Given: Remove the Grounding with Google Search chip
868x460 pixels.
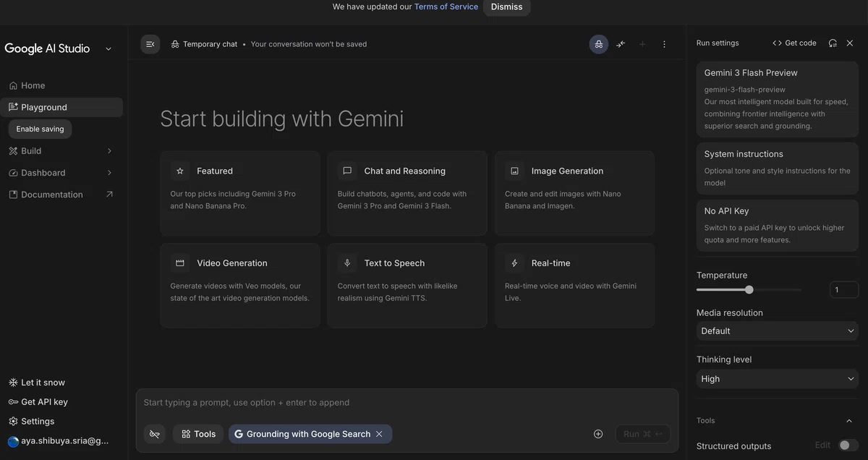Looking at the screenshot, I should [x=380, y=434].
